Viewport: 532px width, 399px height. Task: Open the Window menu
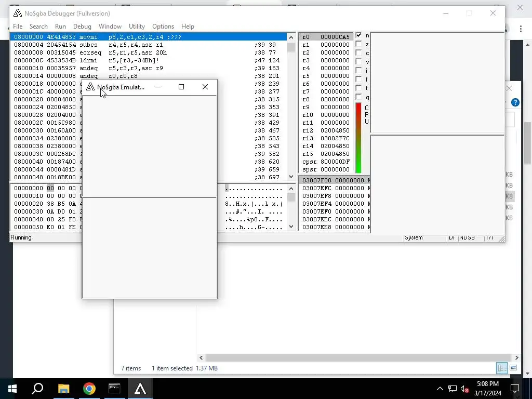(110, 26)
